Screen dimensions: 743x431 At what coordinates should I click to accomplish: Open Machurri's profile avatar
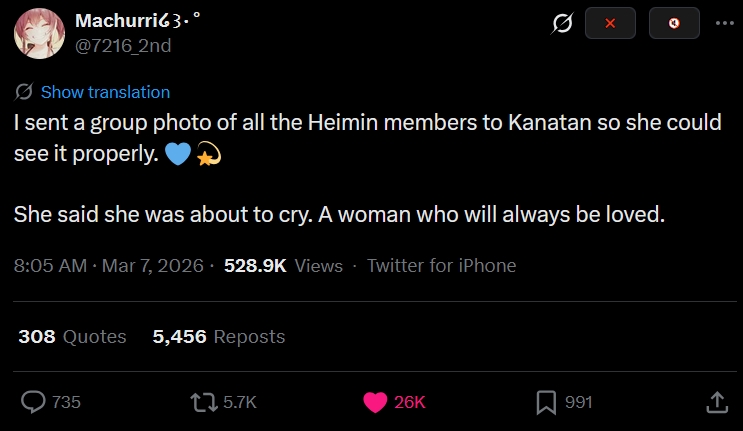pos(39,34)
